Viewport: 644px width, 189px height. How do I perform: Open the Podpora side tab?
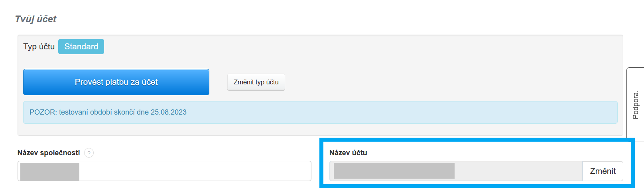[636, 105]
